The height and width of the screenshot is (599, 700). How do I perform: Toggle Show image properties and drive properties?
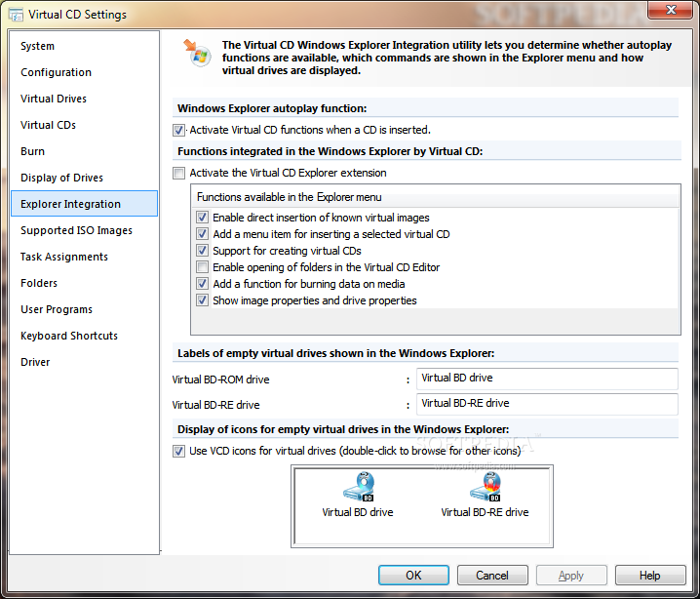pos(202,300)
